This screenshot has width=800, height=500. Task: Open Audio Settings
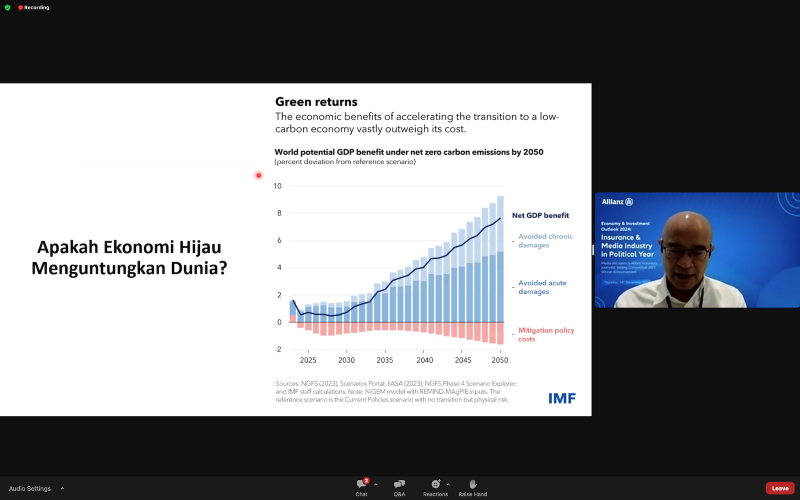[x=30, y=488]
